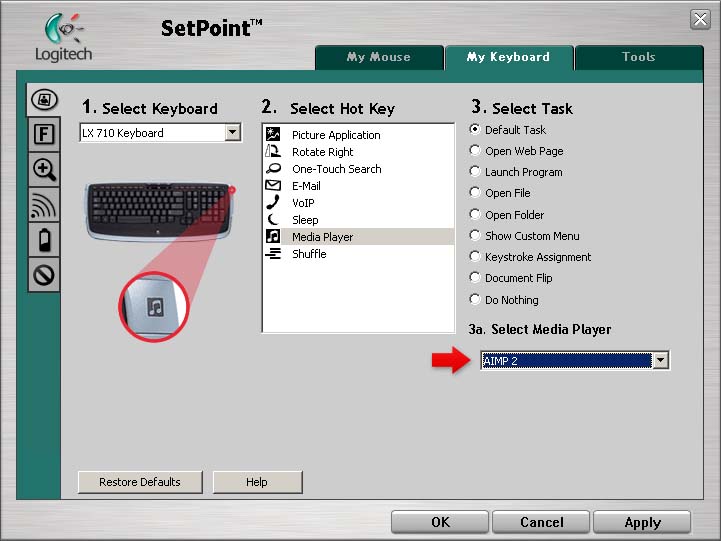Viewport: 721px width, 541px height.
Task: Select the E-Mail hot key in list
Action: coord(306,186)
